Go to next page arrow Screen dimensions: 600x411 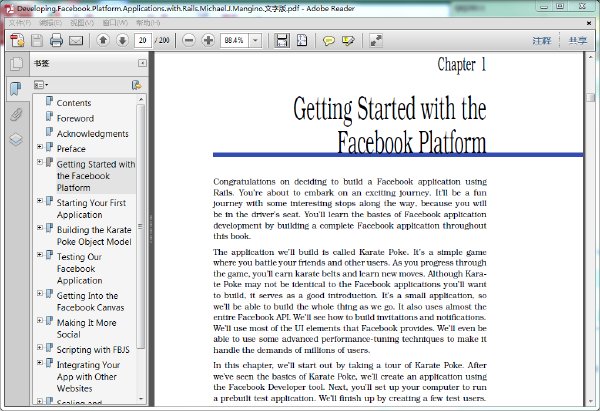(122, 40)
